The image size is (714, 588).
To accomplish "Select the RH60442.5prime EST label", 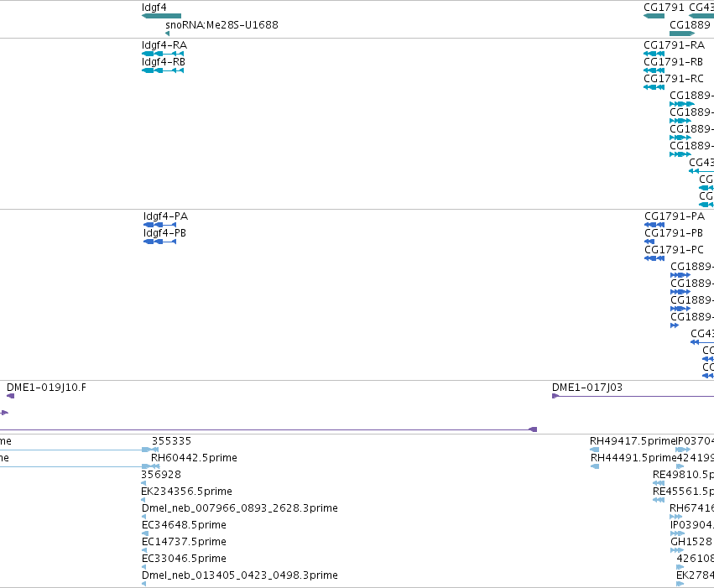I will [x=194, y=458].
